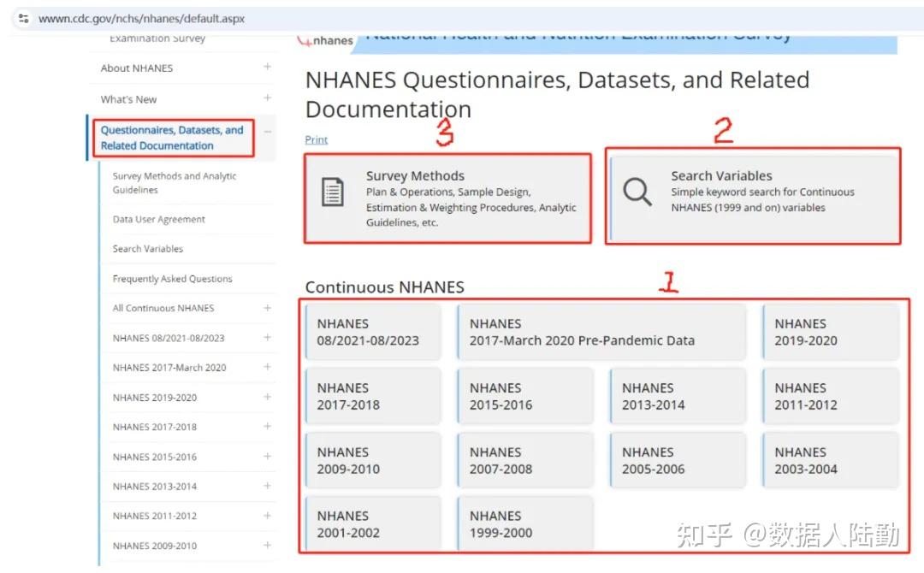Click the document icon in Survey Methods card

coord(334,192)
